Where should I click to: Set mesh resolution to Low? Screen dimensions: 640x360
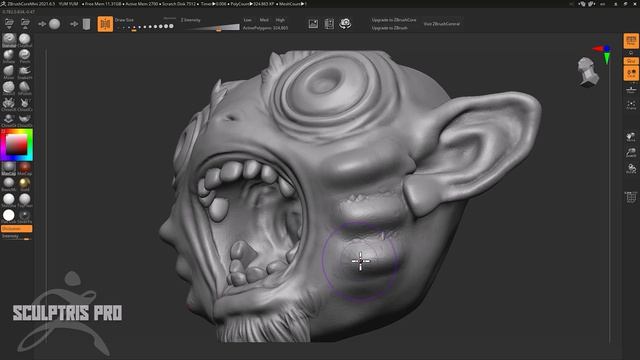(248, 20)
